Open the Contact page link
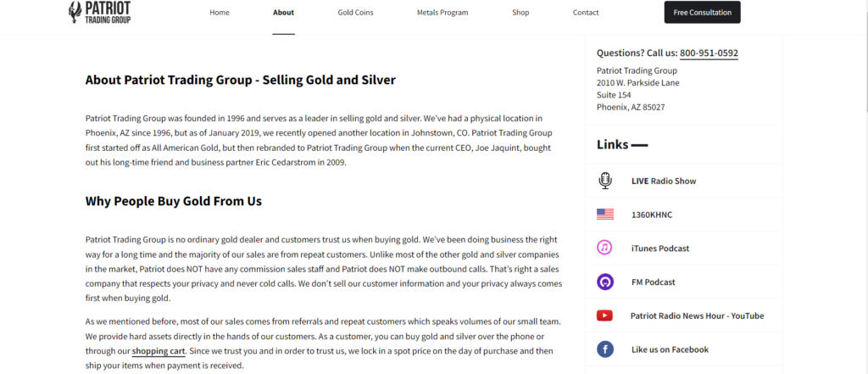This screenshot has width=868, height=374. click(586, 12)
